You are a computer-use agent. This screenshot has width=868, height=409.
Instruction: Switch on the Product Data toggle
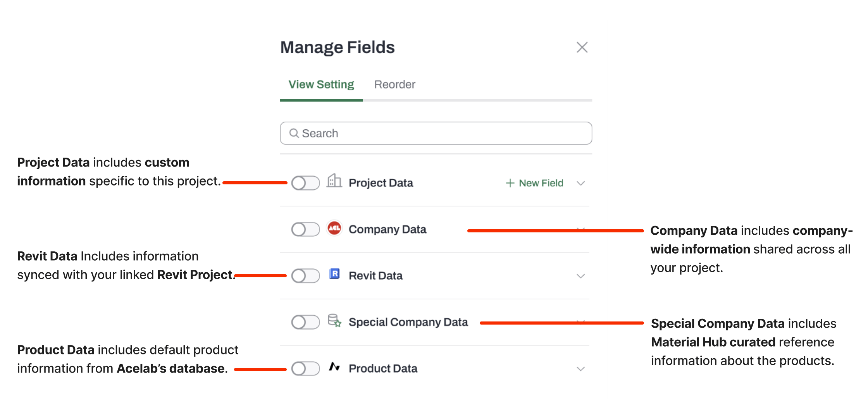[306, 368]
